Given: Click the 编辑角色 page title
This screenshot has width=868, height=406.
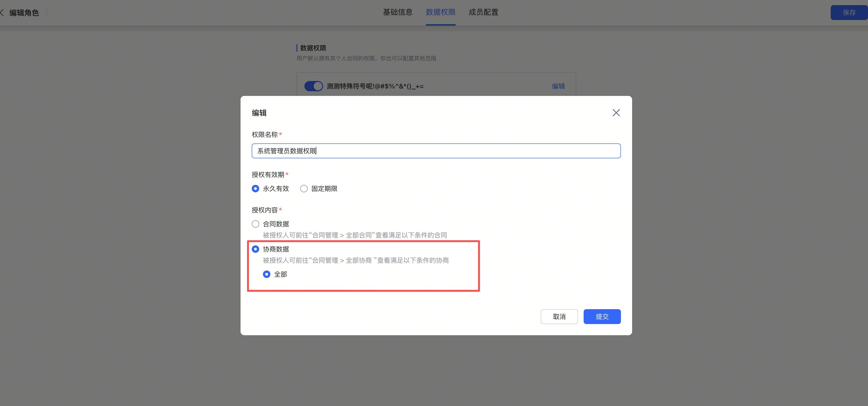Looking at the screenshot, I should coord(24,13).
